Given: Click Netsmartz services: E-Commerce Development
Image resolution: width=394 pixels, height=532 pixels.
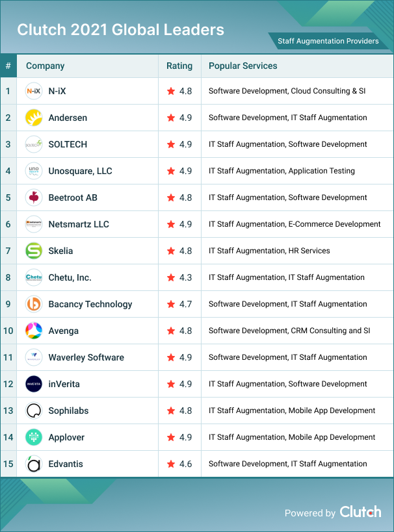Looking at the screenshot, I should [334, 224].
